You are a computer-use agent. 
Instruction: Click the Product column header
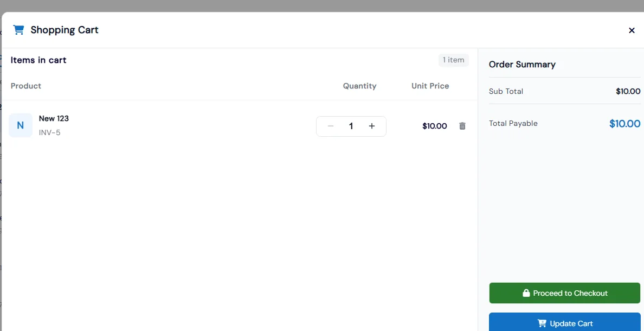coord(26,86)
